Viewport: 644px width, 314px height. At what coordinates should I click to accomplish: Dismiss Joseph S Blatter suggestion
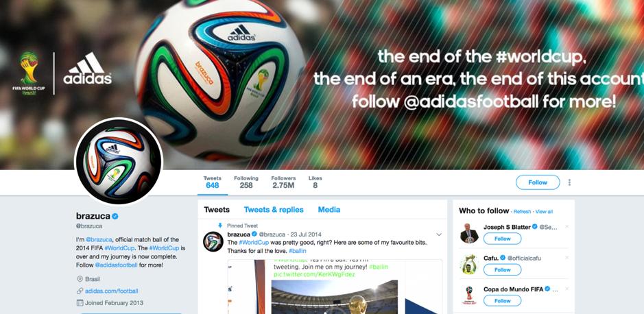coord(567,226)
